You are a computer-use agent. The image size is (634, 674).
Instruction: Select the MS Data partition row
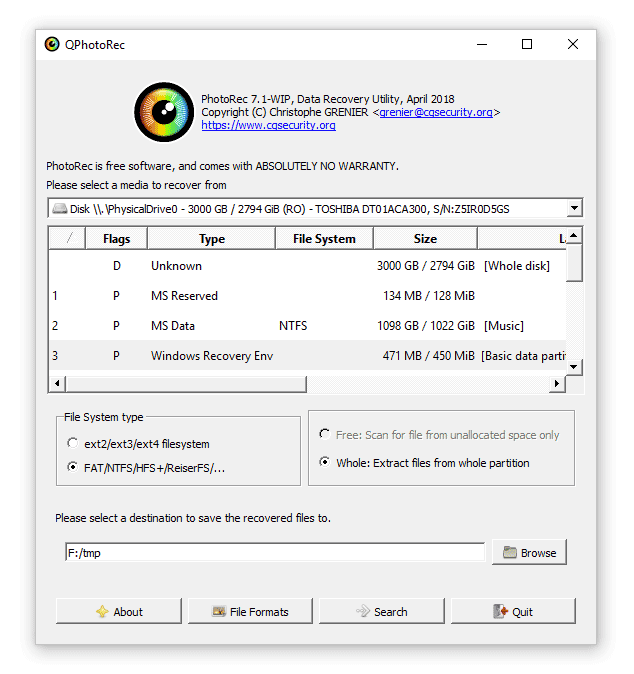[307, 326]
